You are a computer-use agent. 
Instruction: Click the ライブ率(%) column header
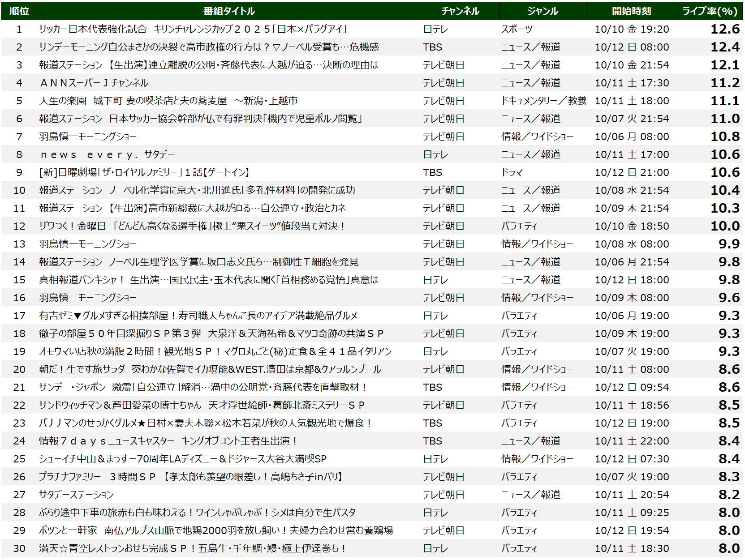coord(710,11)
